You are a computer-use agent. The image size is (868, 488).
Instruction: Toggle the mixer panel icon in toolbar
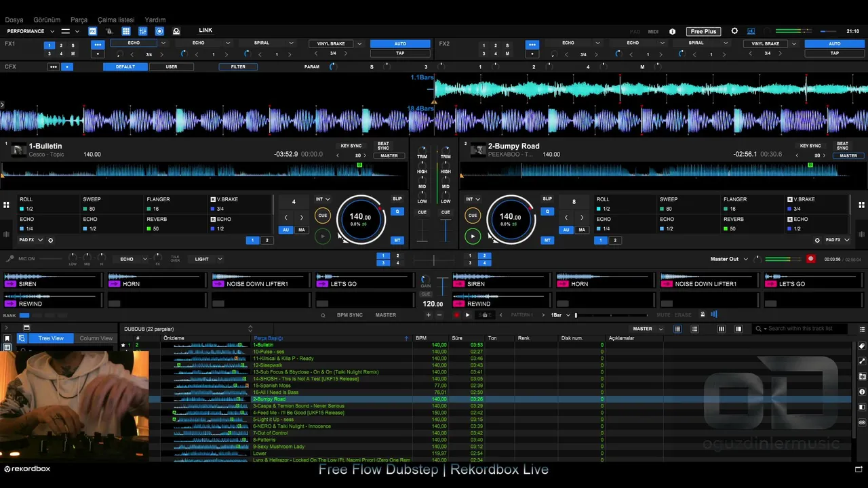pos(142,31)
